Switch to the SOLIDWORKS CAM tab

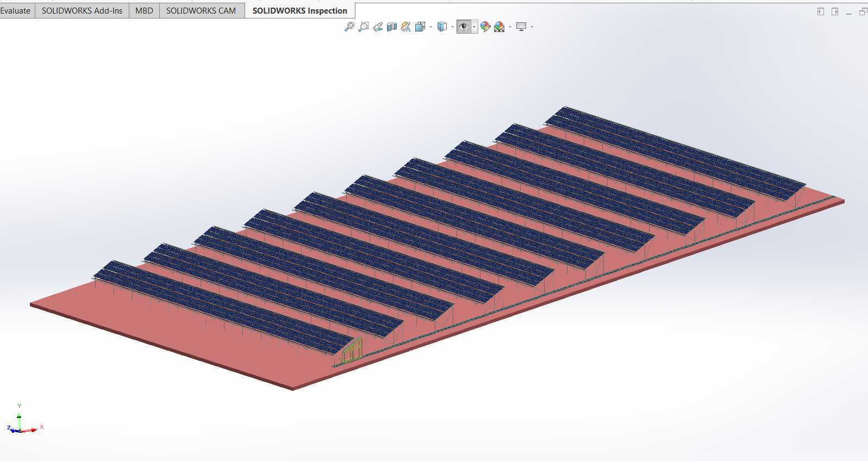[201, 10]
